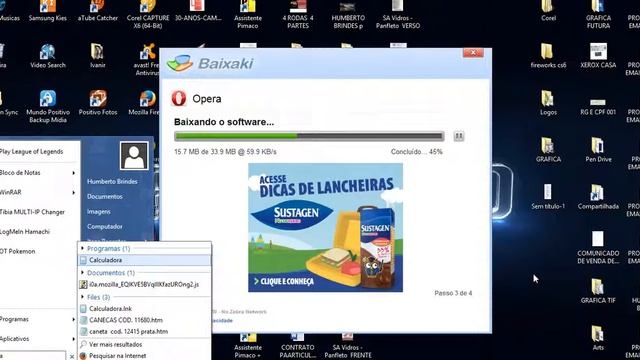Viewport: 640px width, 360px height.
Task: Expand WinRAR submenu arrow
Action: tap(74, 192)
